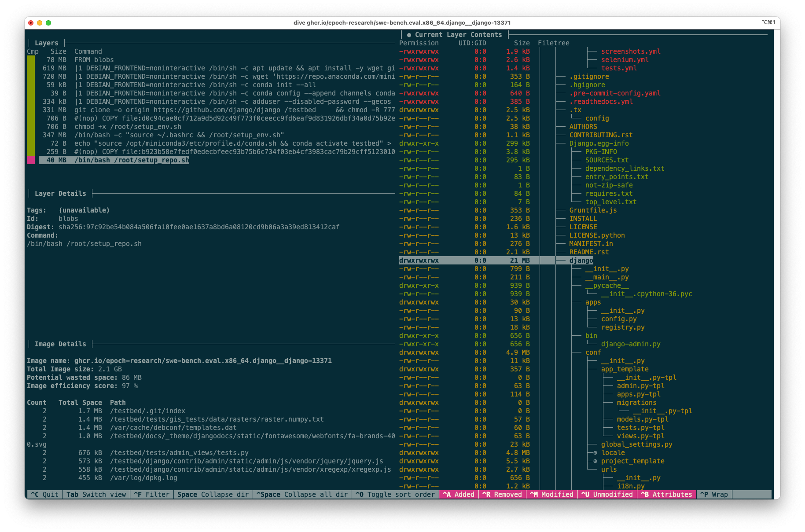The image size is (805, 532).
Task: Select the FROM blobs layer
Action: point(94,60)
